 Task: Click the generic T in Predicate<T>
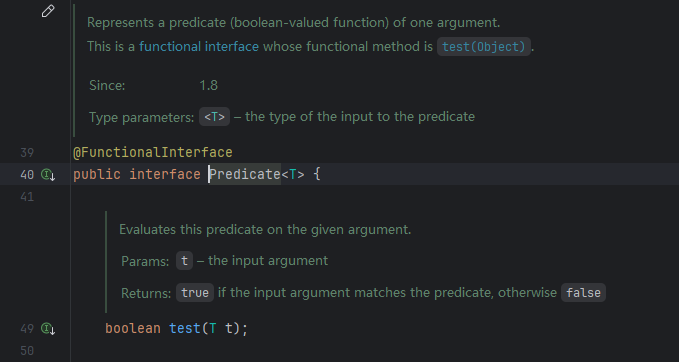click(293, 175)
